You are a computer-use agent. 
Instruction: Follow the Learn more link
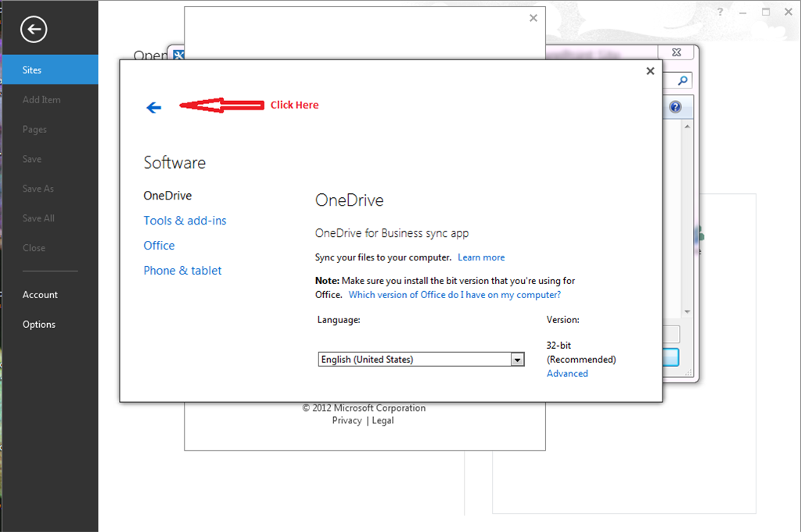481,257
